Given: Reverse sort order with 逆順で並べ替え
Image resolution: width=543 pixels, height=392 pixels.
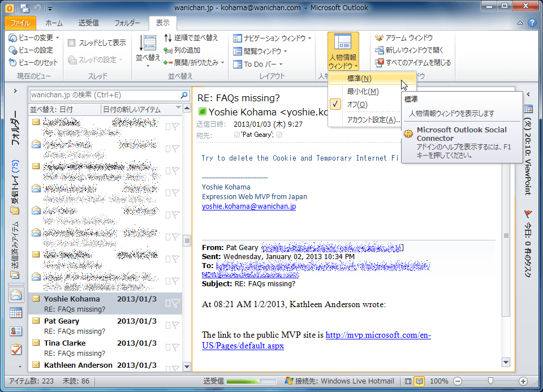Looking at the screenshot, I should (x=191, y=37).
